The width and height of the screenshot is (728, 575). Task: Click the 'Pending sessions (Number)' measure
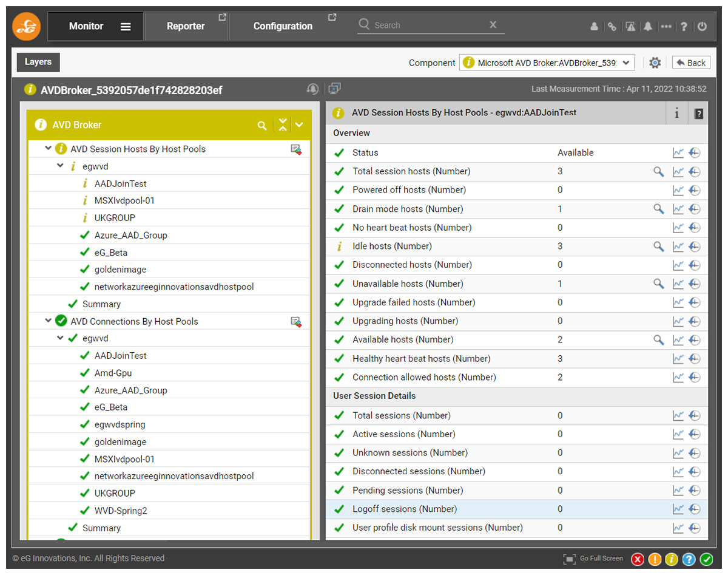(408, 491)
